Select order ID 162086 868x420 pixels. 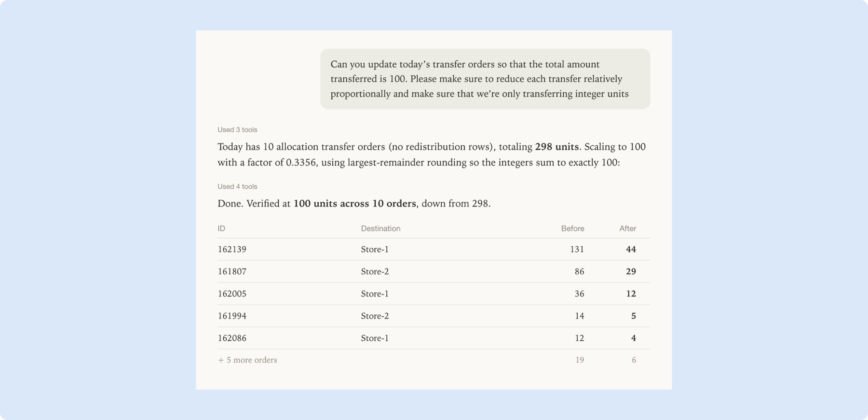(232, 338)
